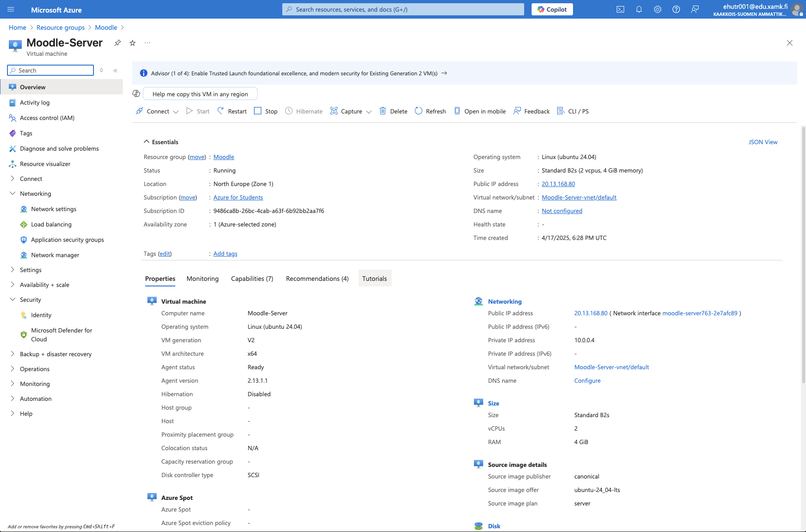Viewport: 806px width, 532px height.
Task: Pin Moodle-Server to dashboard
Action: coord(118,43)
